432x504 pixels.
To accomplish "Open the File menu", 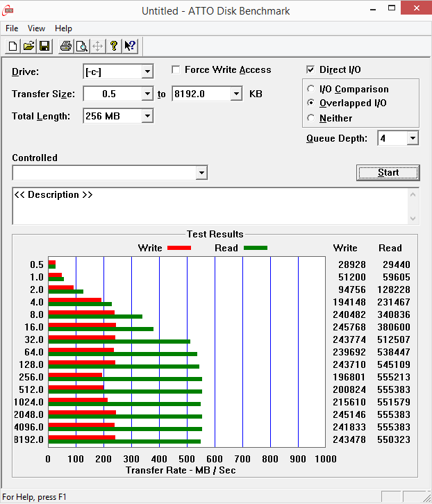I will click(x=12, y=28).
